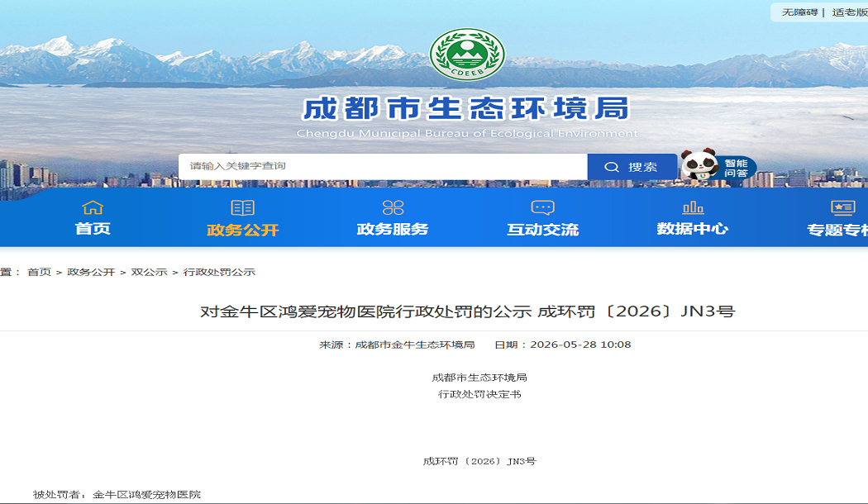The width and height of the screenshot is (868, 504).
Task: Open the 首页 navigation tab
Action: point(93,229)
